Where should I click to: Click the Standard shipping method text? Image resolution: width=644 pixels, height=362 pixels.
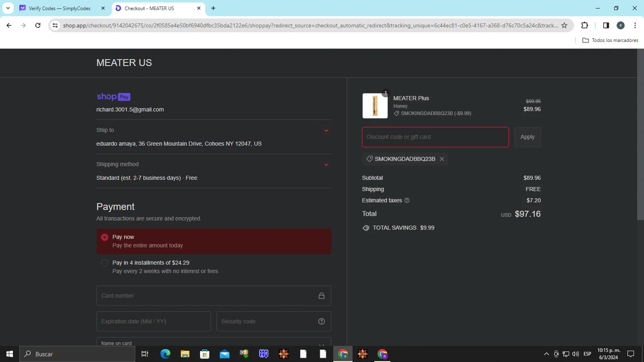(147, 178)
